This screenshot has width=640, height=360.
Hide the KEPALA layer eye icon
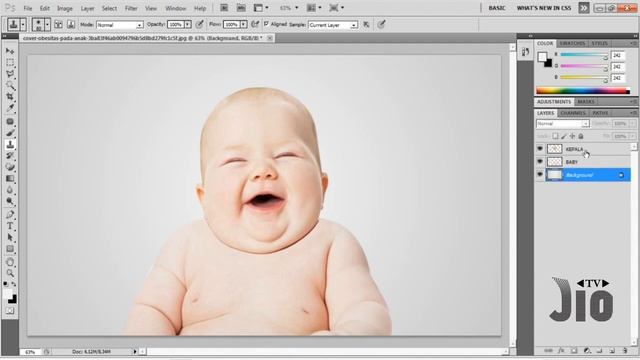tap(540, 149)
